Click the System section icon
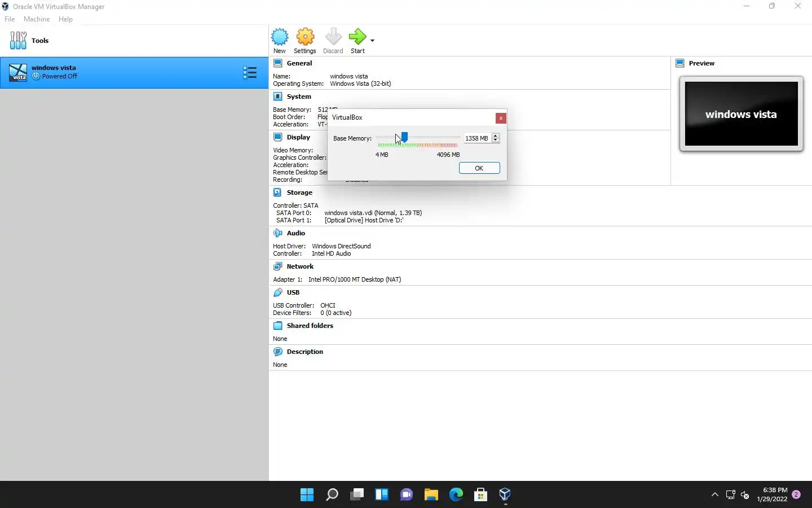 [x=278, y=97]
